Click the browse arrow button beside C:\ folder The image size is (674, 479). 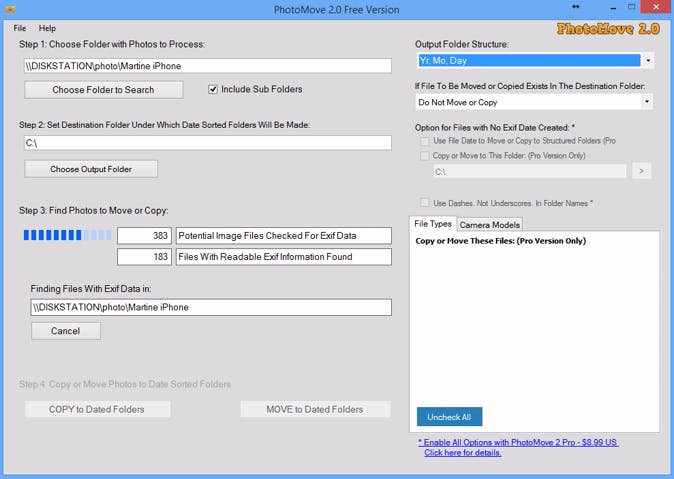click(x=641, y=171)
